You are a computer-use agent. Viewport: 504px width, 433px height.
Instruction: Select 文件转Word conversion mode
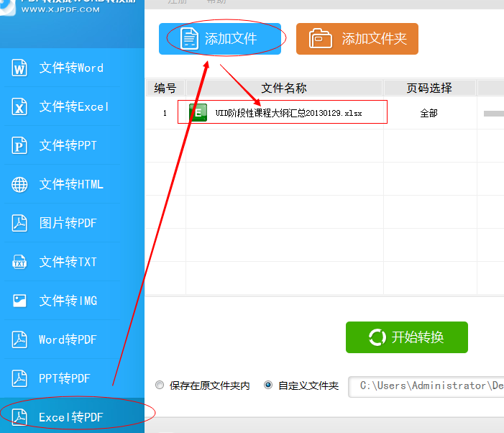71,68
